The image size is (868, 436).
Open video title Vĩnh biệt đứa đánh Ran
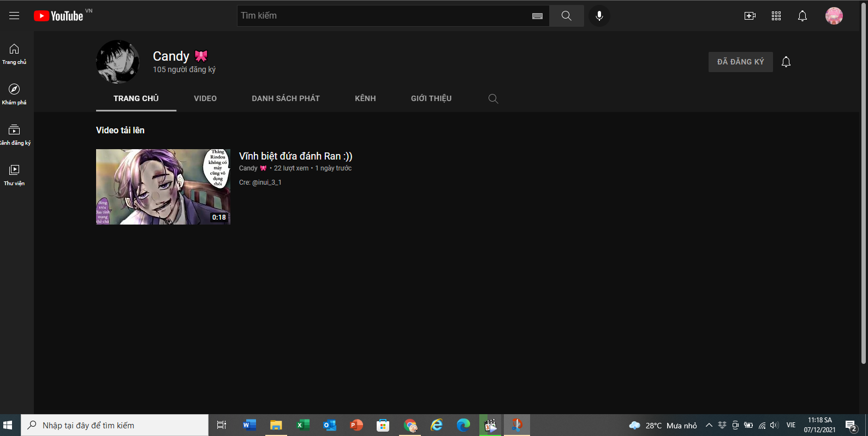click(x=295, y=156)
